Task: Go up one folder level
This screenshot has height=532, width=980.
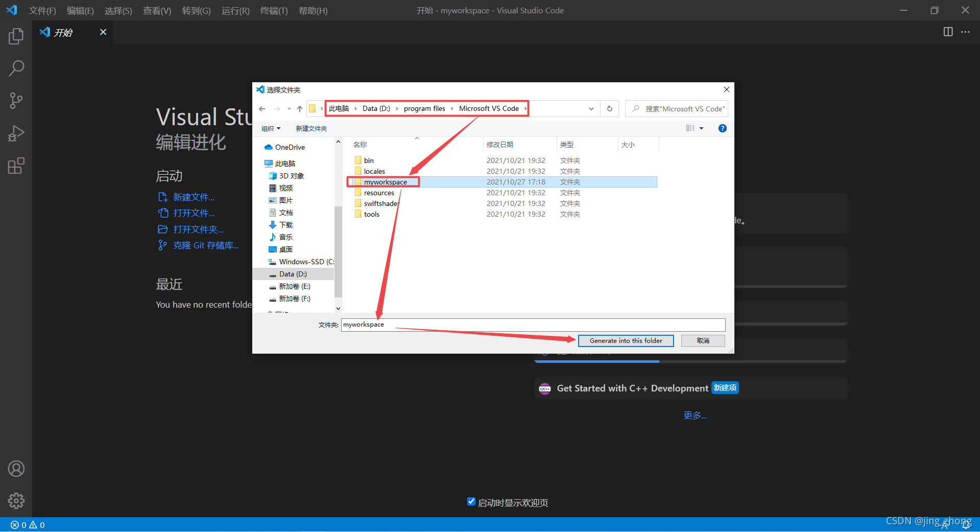Action: pyautogui.click(x=300, y=109)
